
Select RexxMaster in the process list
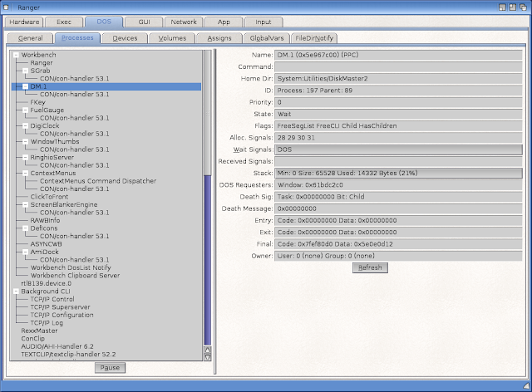click(x=40, y=331)
